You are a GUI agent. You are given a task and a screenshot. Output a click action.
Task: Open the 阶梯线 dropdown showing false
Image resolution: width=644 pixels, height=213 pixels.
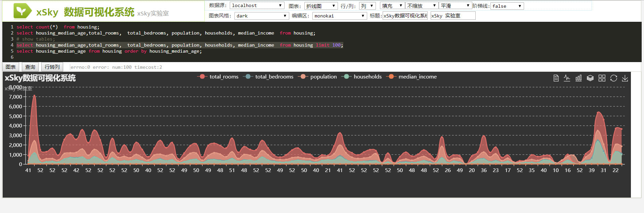click(507, 6)
